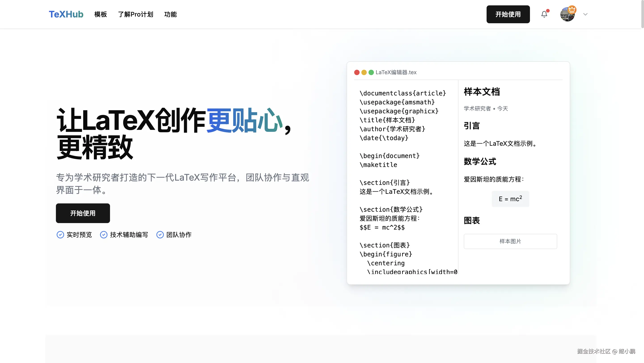644x363 pixels.
Task: Click the hero 开始使用 button
Action: click(x=83, y=213)
